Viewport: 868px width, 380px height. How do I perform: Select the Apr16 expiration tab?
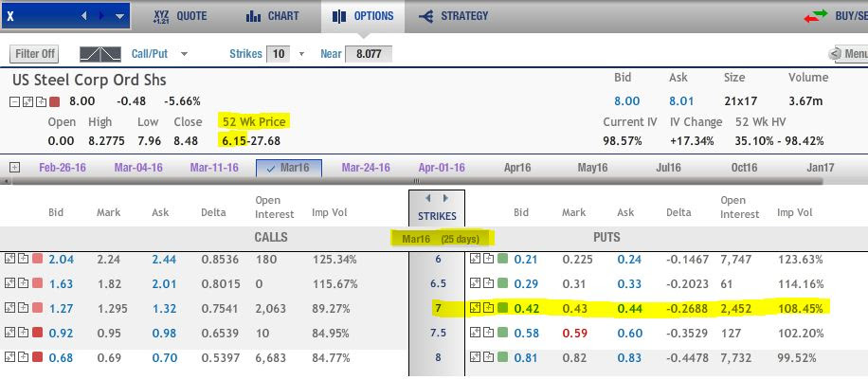click(x=517, y=168)
